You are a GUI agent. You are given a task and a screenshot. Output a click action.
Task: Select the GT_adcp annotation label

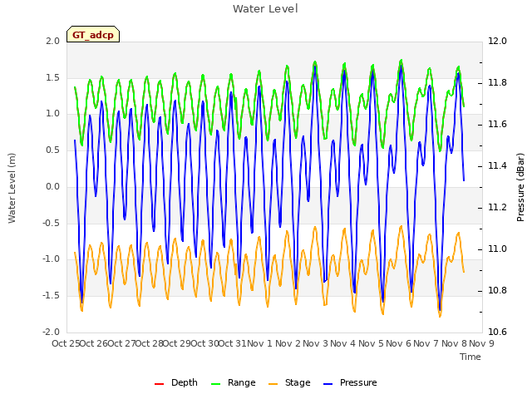coord(93,35)
